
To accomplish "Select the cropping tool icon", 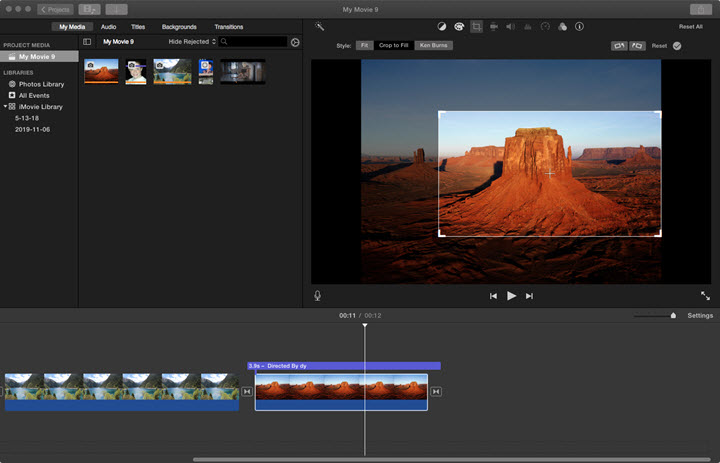I will 476,27.
